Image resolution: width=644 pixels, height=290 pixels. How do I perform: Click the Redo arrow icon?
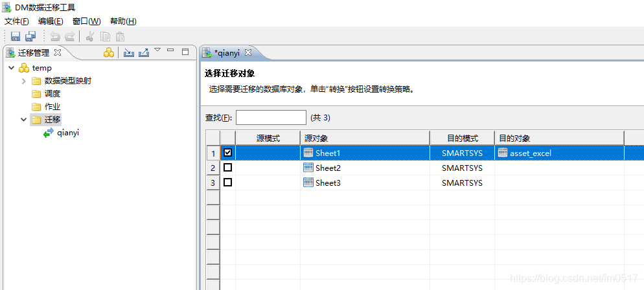pos(70,36)
